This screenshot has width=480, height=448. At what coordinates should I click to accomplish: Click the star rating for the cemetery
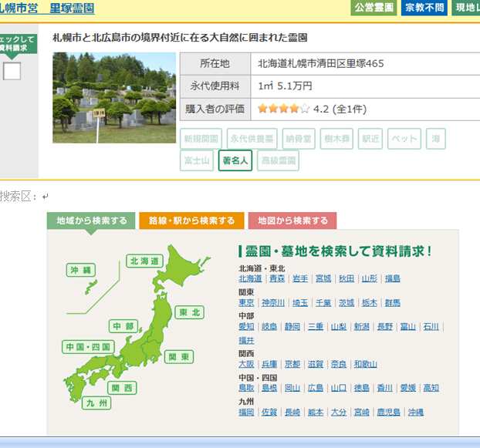point(283,109)
